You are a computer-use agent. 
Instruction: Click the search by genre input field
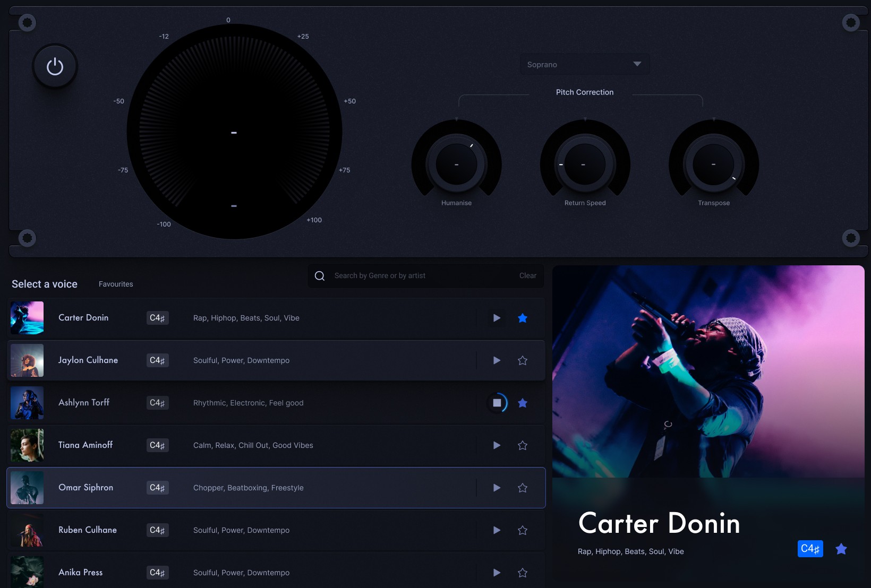(404, 275)
